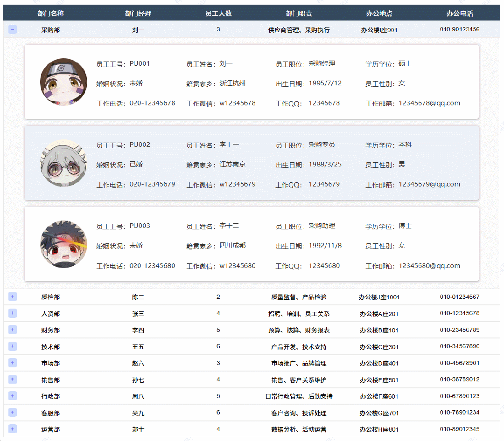This screenshot has width=504, height=441.
Task: Click the email 12345678@qq.com
Action: pyautogui.click(x=429, y=103)
